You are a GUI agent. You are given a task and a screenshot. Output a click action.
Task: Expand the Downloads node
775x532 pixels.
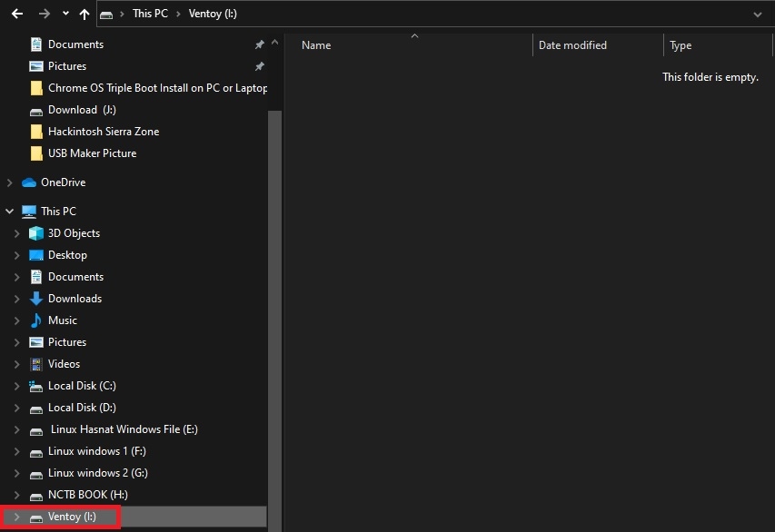[16, 299]
